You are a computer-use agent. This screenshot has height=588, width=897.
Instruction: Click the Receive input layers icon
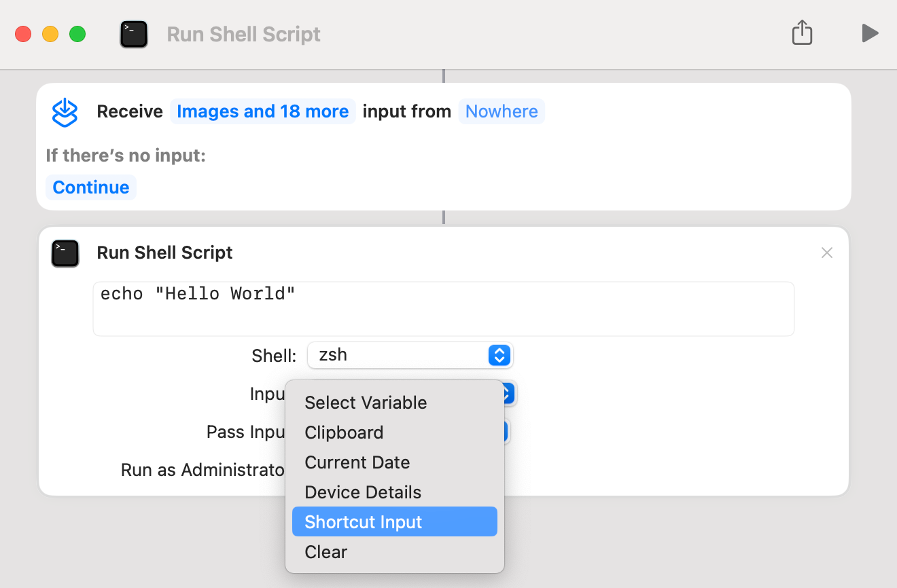[x=65, y=112]
